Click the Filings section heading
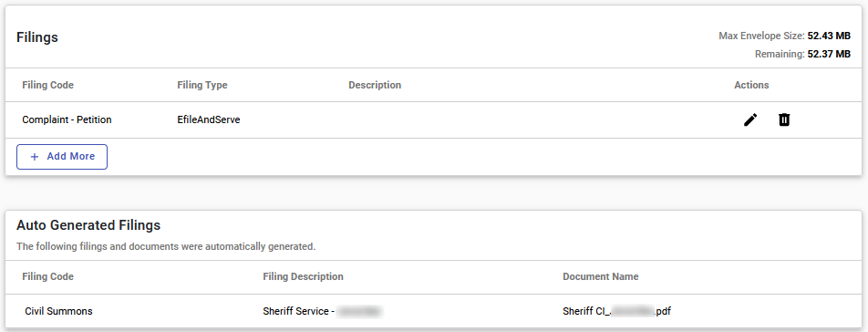The image size is (868, 332). tap(37, 37)
